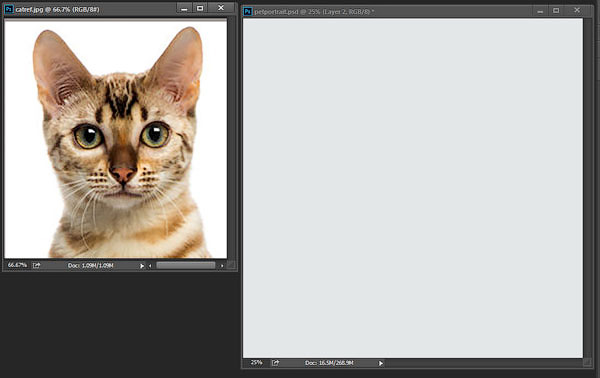This screenshot has height=378, width=600.
Task: Click the left scroll arrow in catref.jpg
Action: pyautogui.click(x=150, y=266)
